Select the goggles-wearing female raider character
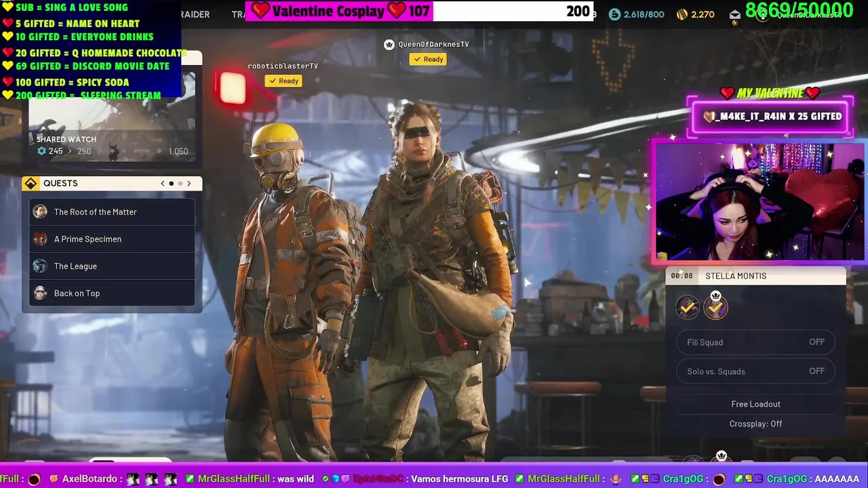Viewport: 868px width, 488px height. click(434, 278)
